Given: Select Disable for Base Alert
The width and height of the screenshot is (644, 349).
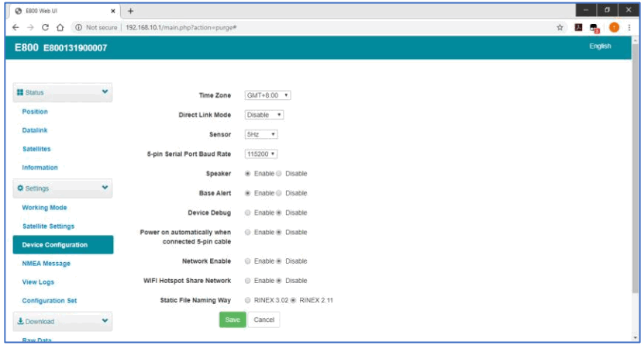Looking at the screenshot, I should (x=279, y=193).
